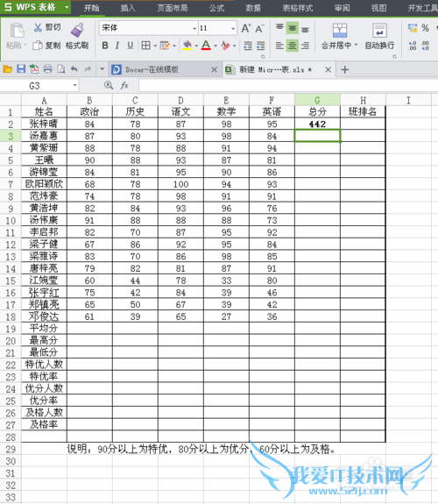Image resolution: width=438 pixels, height=504 pixels.
Task: Close the Docer-在线模板 tab
Action: (x=214, y=69)
